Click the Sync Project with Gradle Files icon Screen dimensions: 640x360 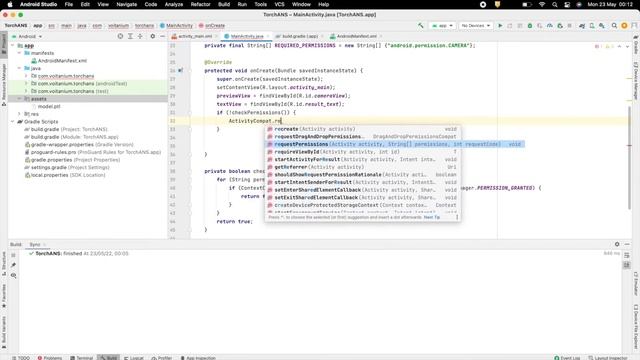coord(582,25)
